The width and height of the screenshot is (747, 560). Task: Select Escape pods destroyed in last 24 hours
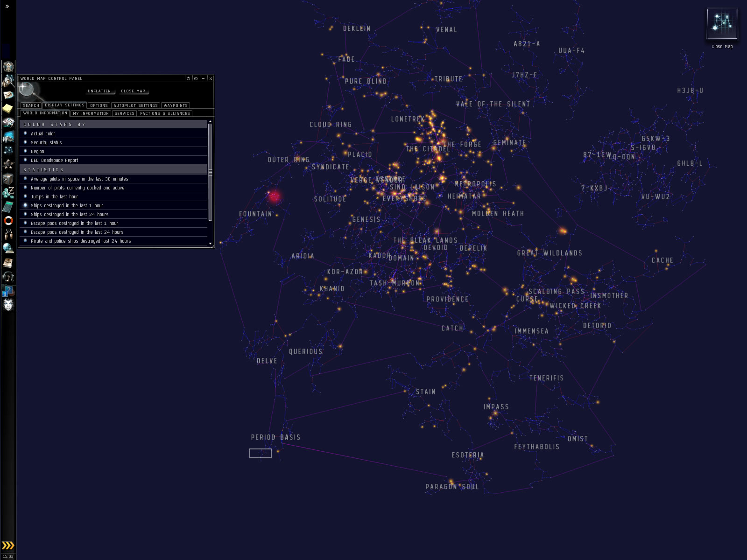tap(113, 232)
